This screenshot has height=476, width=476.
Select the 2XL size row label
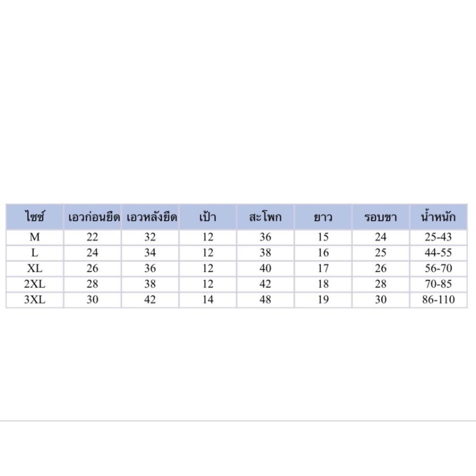35,284
